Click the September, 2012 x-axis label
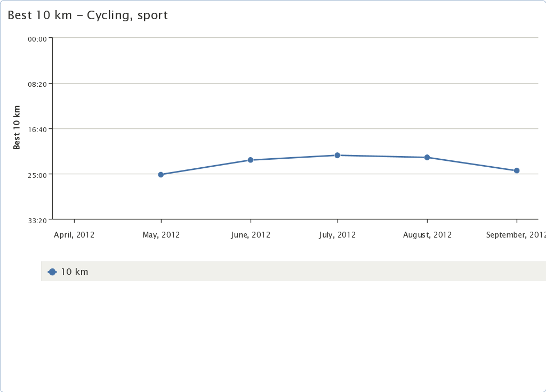 tap(515, 235)
